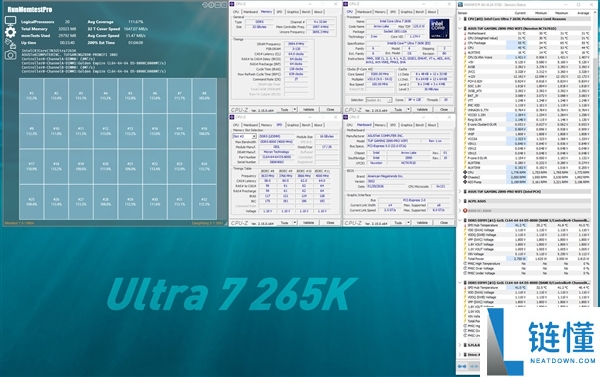The width and height of the screenshot is (600, 377).
Task: Collapse DDR5 DIMM [#1] GeIL sensor group
Action: click(460, 220)
